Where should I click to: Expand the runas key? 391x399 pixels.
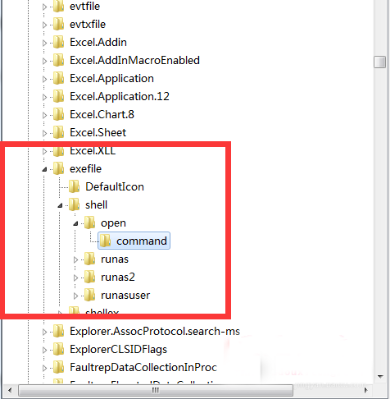coord(76,259)
